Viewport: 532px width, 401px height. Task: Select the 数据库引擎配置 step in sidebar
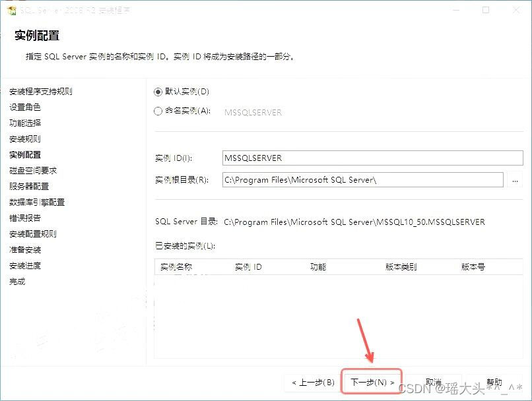[37, 202]
